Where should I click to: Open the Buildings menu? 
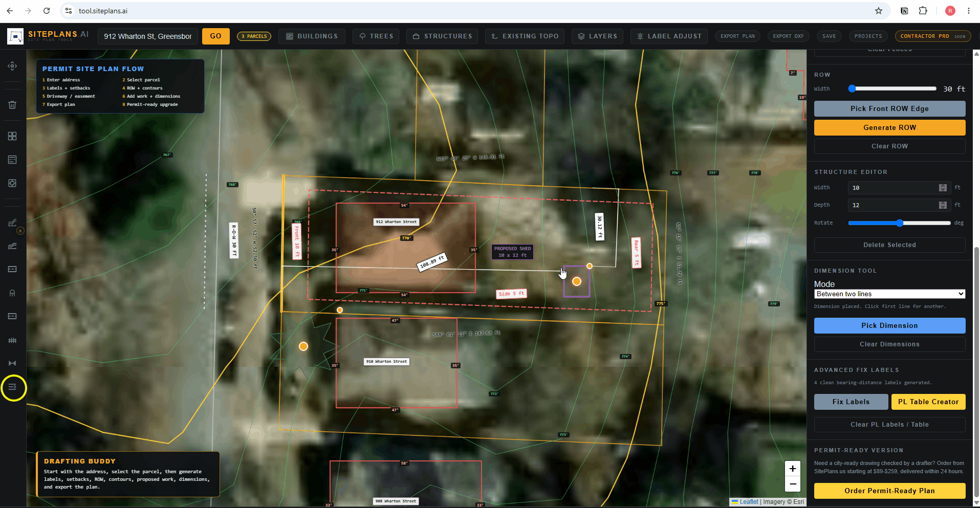tap(312, 36)
